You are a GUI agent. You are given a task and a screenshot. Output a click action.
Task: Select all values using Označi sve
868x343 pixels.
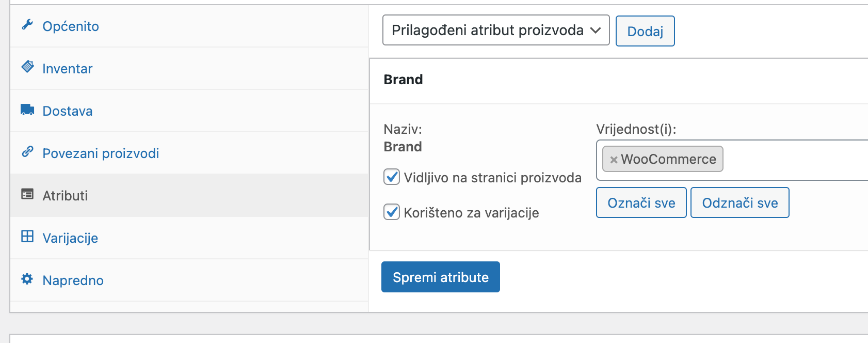pos(640,202)
